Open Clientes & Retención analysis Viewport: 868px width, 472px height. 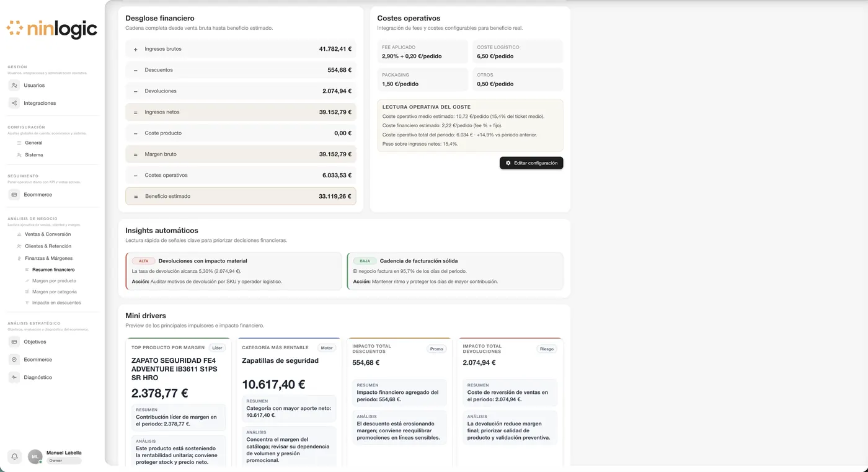(x=48, y=246)
